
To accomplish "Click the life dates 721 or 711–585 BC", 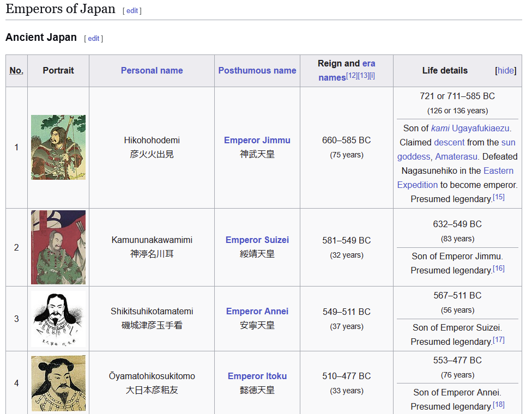I will [x=457, y=96].
